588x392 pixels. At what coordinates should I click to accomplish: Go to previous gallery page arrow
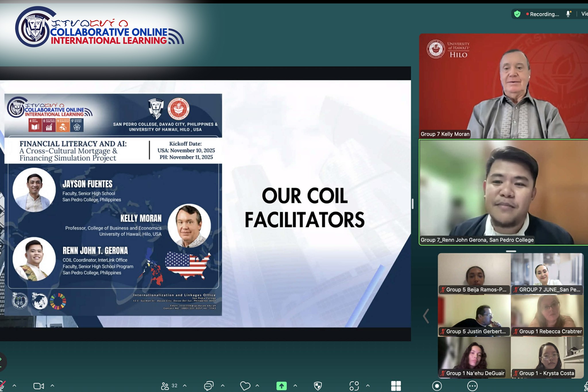[426, 316]
